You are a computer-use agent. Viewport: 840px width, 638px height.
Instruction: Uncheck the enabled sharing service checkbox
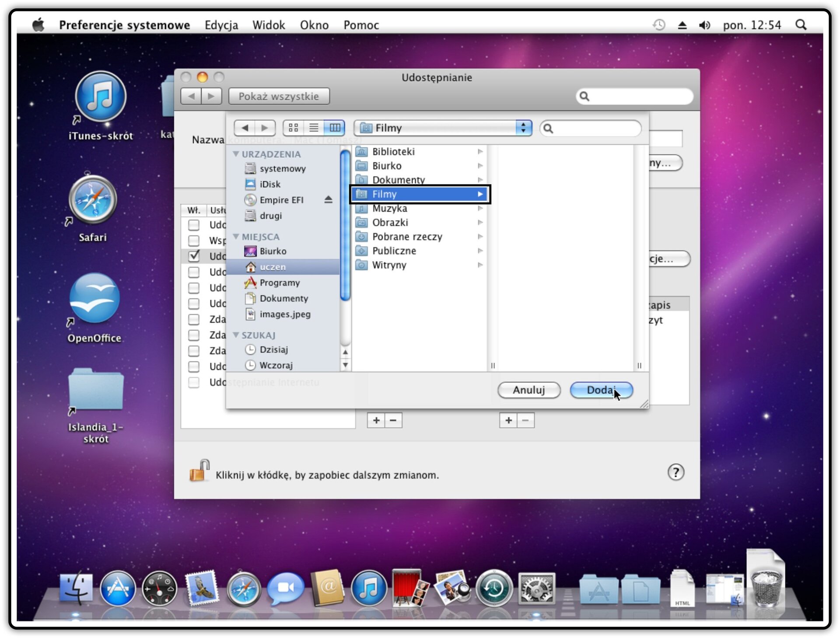pyautogui.click(x=194, y=256)
